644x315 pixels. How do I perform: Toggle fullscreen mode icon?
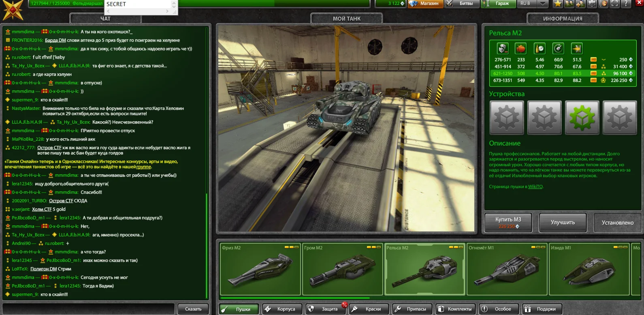(x=615, y=4)
